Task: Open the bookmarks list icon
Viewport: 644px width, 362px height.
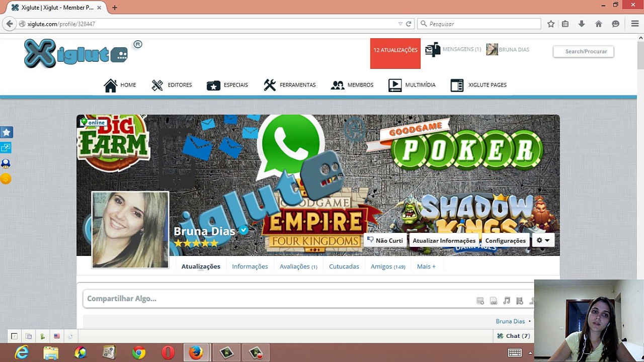Action: coord(565,24)
